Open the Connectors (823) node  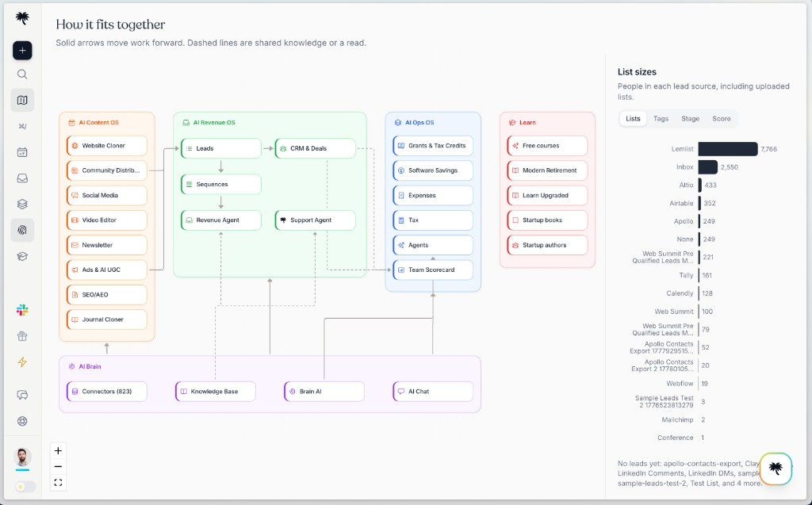[107, 392]
